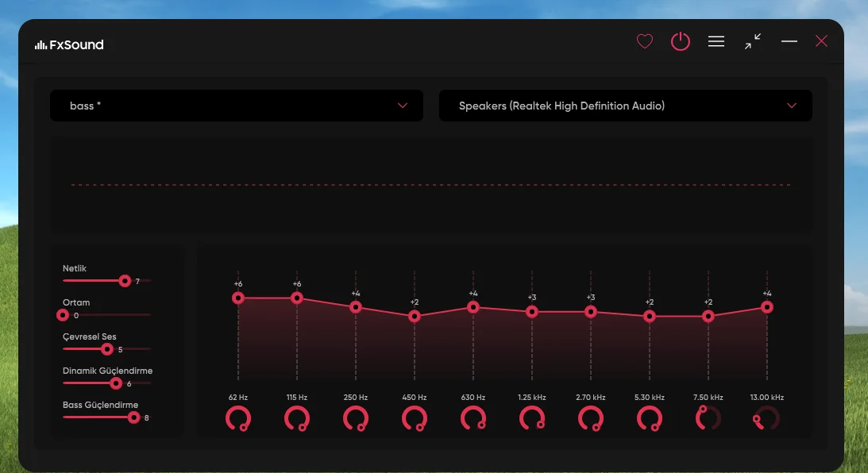Click the output device chevron arrow
This screenshot has width=868, height=473.
792,106
